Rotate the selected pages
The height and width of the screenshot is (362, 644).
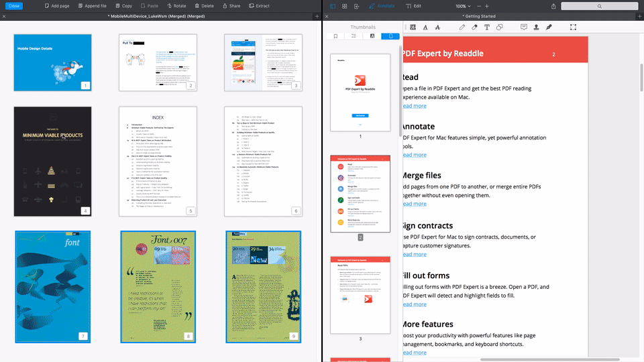(176, 6)
